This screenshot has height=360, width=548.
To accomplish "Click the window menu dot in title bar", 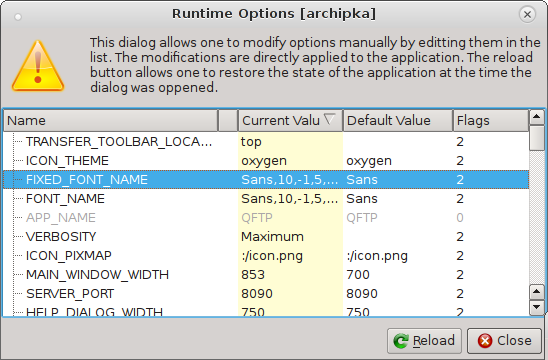I will 18,17.
